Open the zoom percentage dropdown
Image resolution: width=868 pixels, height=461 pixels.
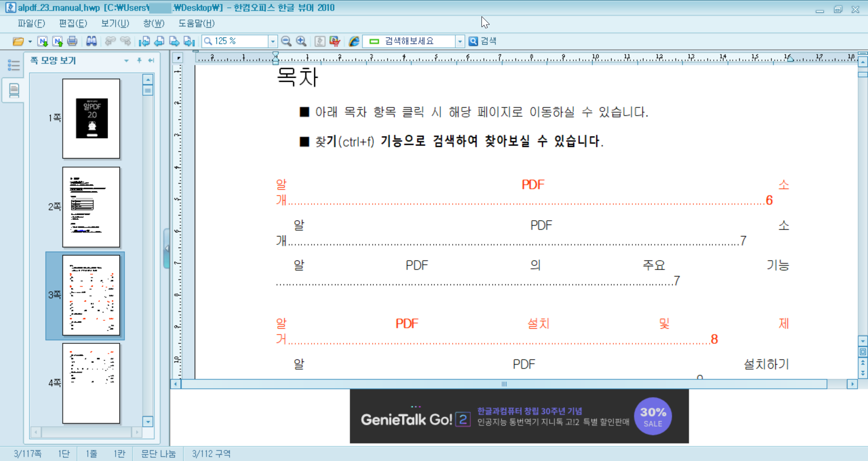[x=273, y=41]
